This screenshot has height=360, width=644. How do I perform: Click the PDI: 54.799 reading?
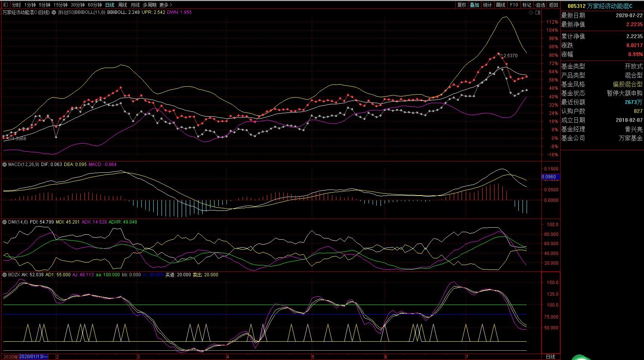(x=42, y=222)
